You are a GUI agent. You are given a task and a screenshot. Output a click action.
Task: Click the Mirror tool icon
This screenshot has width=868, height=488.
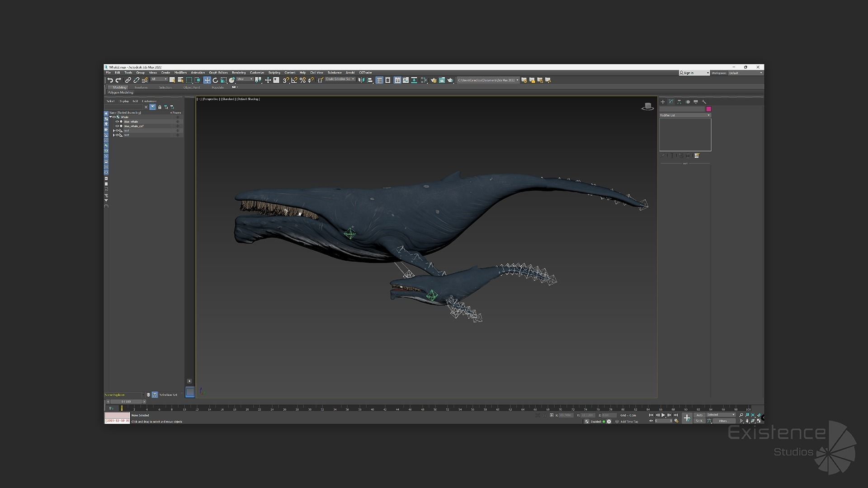[361, 80]
